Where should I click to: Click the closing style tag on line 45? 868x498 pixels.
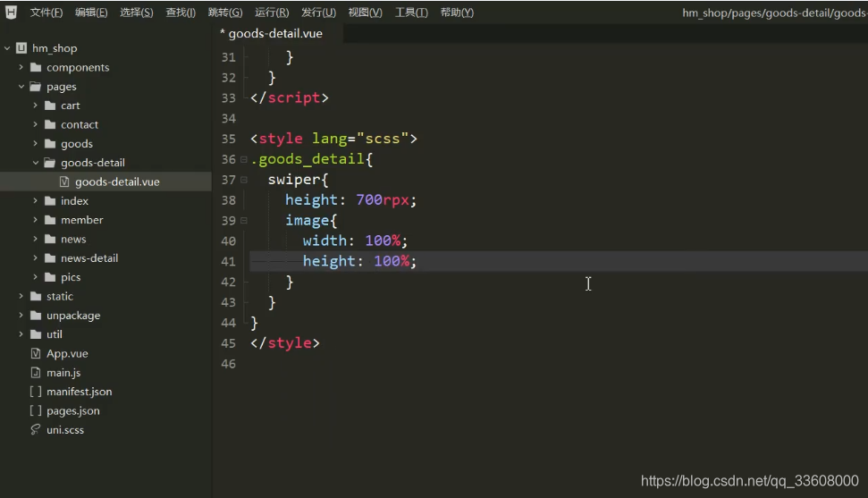pos(284,343)
